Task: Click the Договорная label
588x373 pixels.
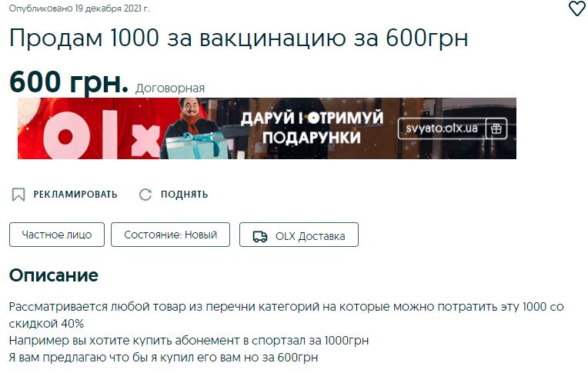Action: pyautogui.click(x=170, y=88)
